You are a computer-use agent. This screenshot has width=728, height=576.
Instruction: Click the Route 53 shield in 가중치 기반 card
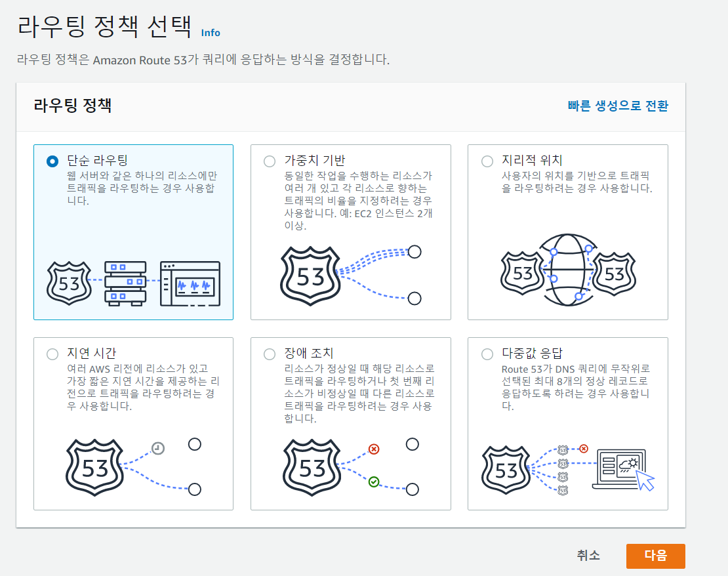[310, 276]
